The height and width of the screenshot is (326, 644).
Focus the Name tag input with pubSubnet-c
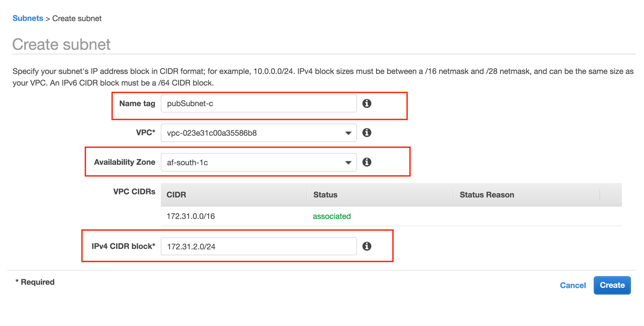(x=259, y=103)
